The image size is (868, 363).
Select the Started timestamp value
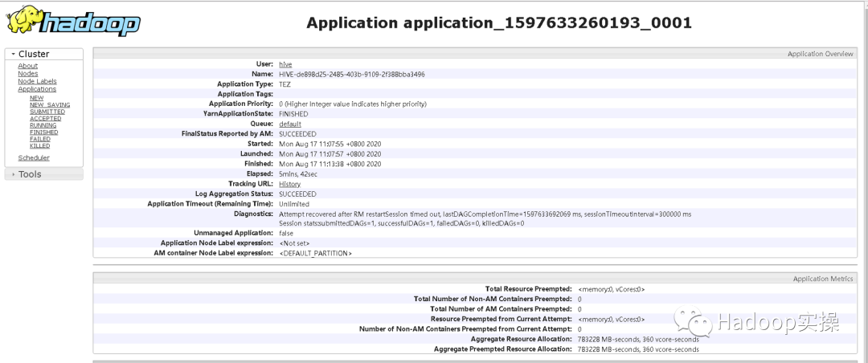click(x=330, y=144)
